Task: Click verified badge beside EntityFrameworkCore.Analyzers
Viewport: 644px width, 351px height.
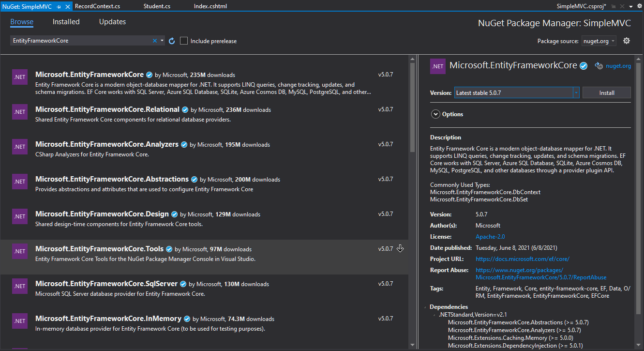Action: tap(184, 145)
